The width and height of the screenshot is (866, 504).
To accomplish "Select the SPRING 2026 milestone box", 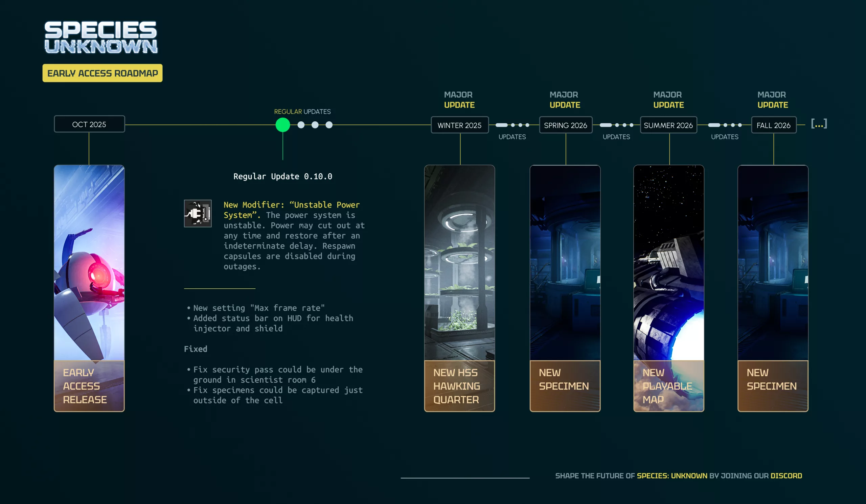I will click(565, 125).
